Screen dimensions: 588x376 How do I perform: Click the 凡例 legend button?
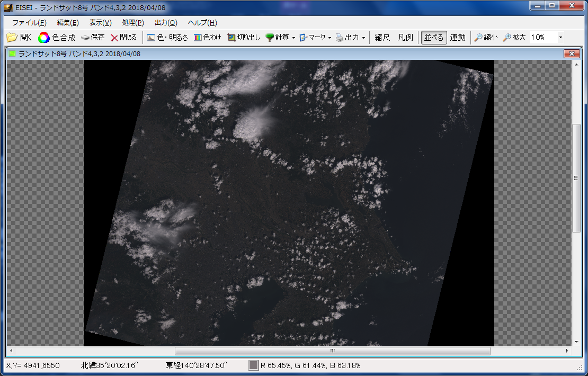(x=405, y=38)
